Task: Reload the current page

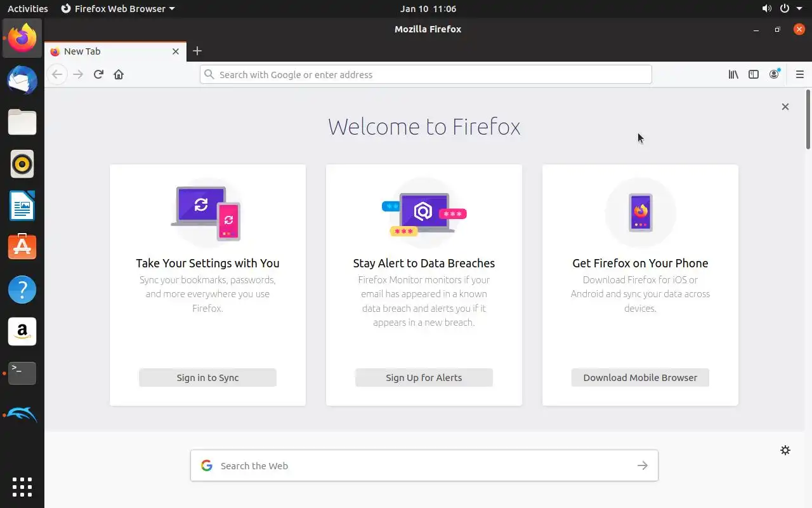Action: pos(98,74)
